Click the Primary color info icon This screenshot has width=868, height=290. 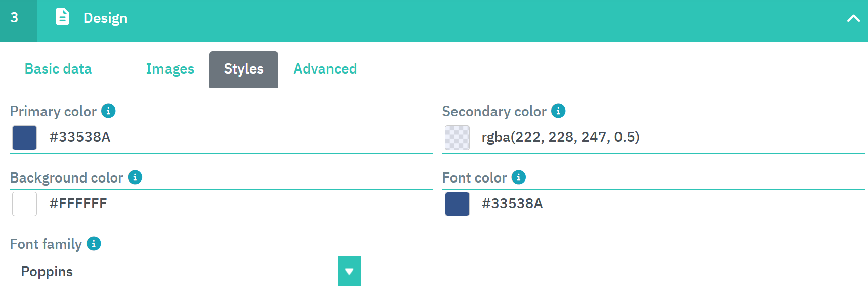pos(108,111)
